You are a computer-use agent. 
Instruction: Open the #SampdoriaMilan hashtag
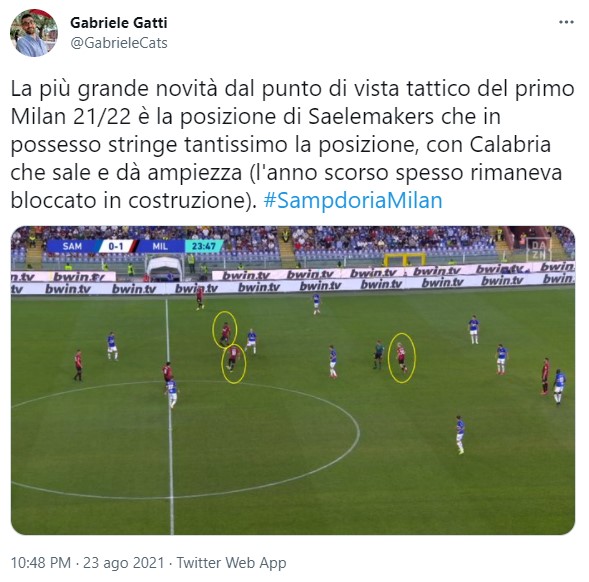point(353,200)
